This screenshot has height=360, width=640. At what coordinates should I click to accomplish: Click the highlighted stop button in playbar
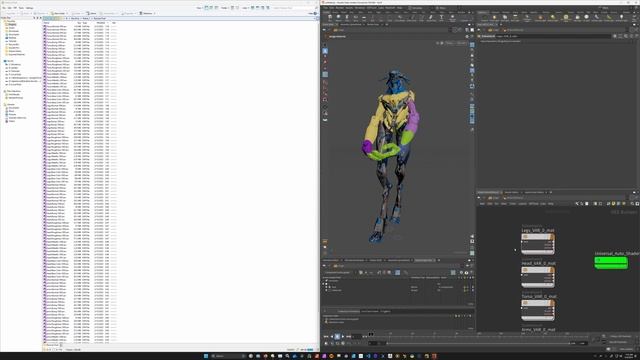[x=337, y=336]
